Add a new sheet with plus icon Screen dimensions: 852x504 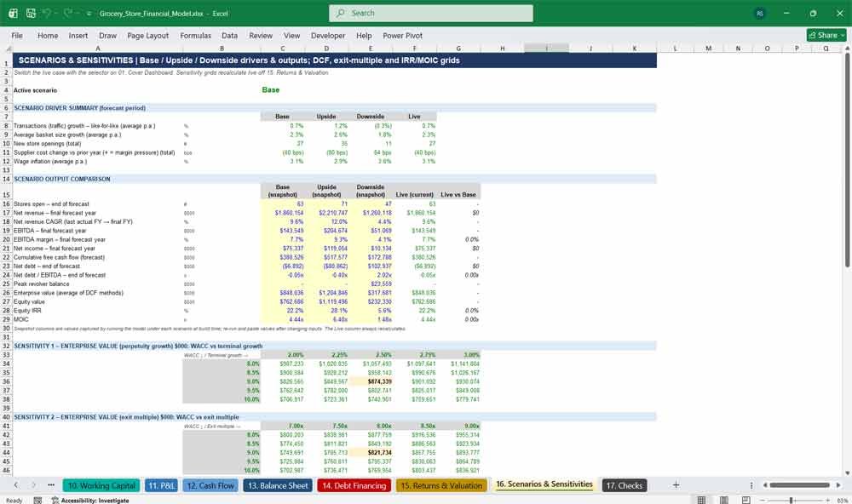click(x=676, y=485)
